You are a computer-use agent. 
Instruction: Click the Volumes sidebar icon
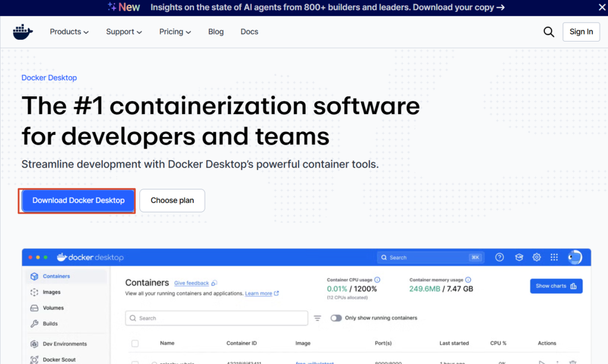pos(34,308)
